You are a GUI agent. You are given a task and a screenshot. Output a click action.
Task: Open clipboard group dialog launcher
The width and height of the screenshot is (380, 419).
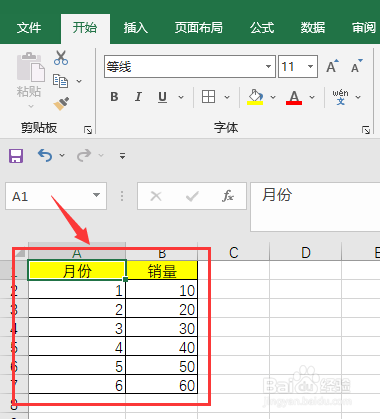pos(88,130)
